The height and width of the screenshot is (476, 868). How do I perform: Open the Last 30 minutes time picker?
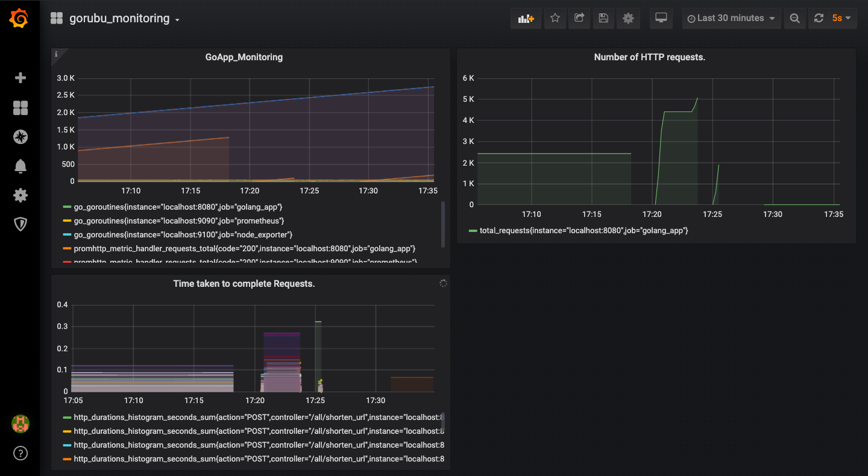[732, 18]
